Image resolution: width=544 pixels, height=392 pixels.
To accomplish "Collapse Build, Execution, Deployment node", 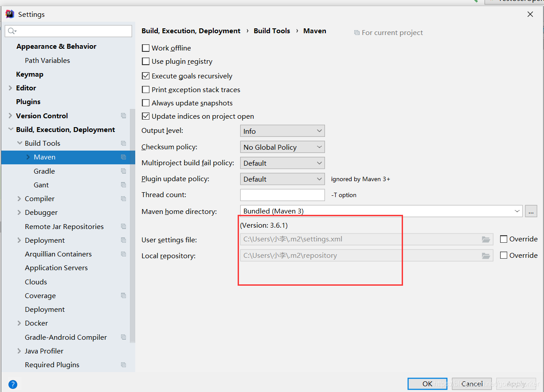I will pyautogui.click(x=10, y=129).
